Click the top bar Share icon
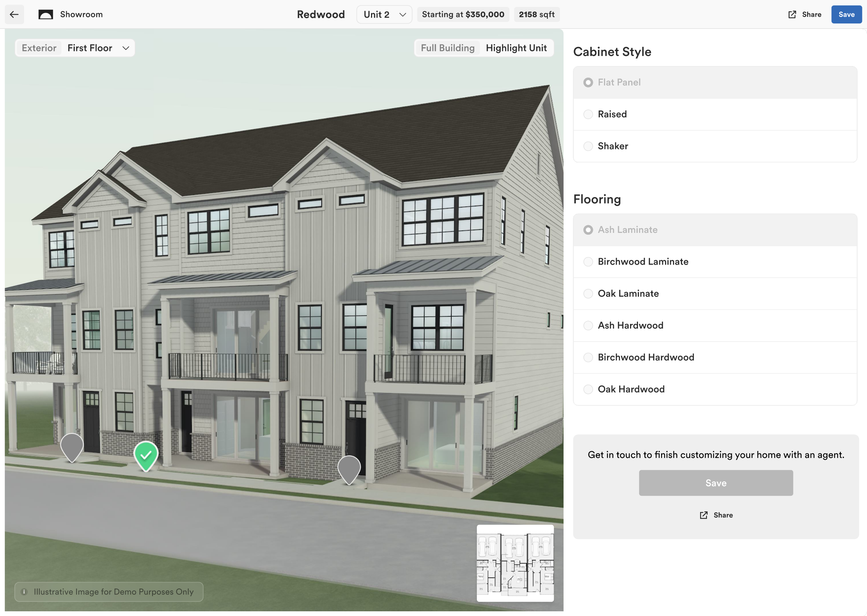 pyautogui.click(x=792, y=14)
